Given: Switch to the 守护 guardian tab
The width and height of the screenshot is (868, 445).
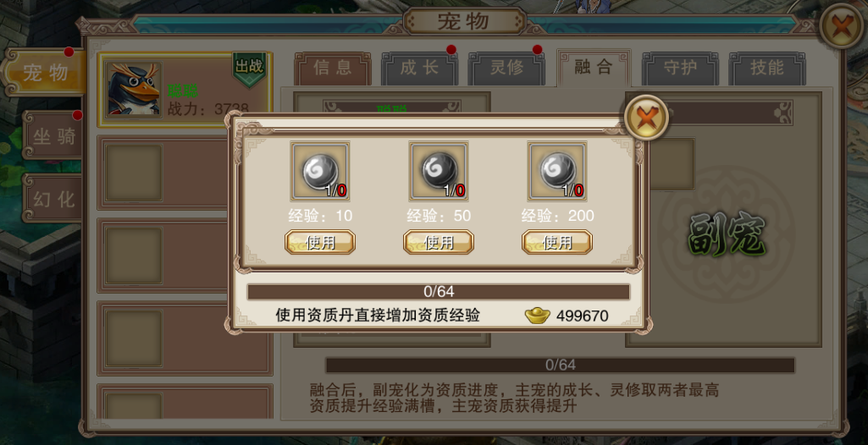Looking at the screenshot, I should [680, 69].
